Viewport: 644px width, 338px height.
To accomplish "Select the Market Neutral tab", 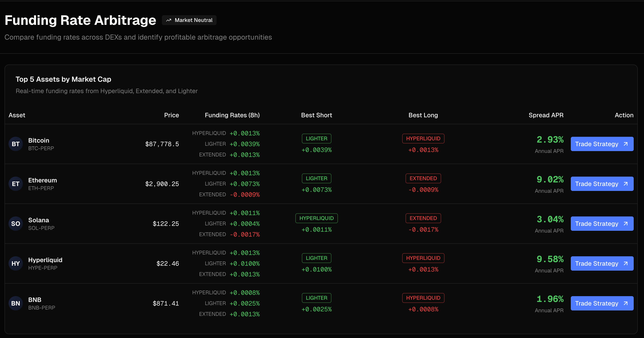I will (x=189, y=20).
